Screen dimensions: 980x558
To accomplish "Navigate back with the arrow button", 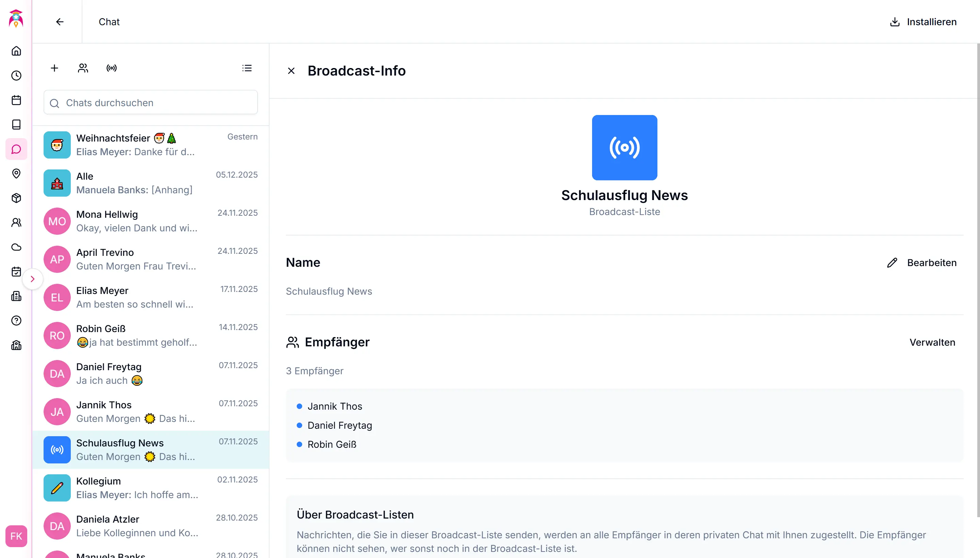I will pos(60,22).
